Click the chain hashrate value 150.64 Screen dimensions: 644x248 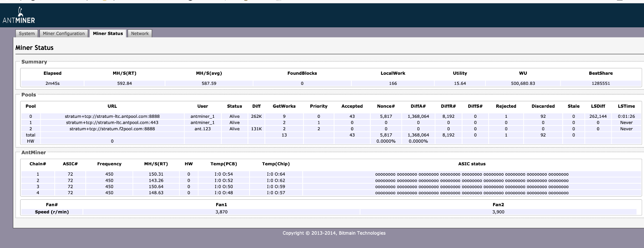156,187
